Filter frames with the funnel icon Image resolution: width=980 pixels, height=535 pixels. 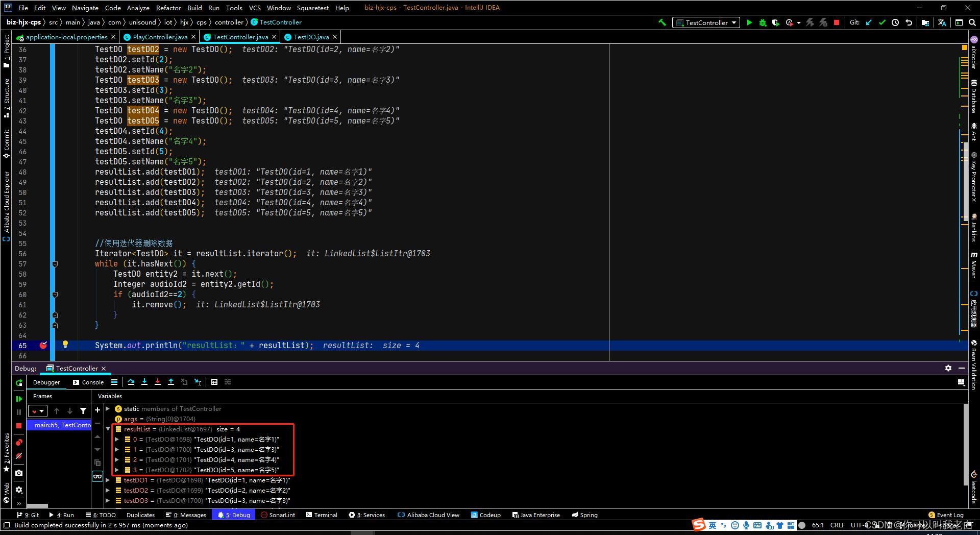coord(83,411)
